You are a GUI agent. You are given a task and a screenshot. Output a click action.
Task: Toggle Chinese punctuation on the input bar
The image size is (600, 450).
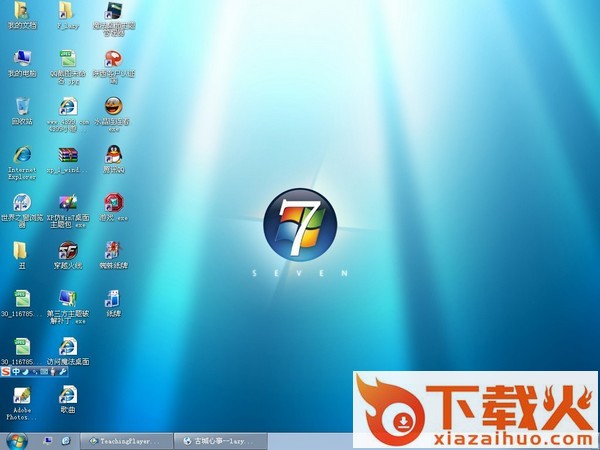click(x=35, y=372)
